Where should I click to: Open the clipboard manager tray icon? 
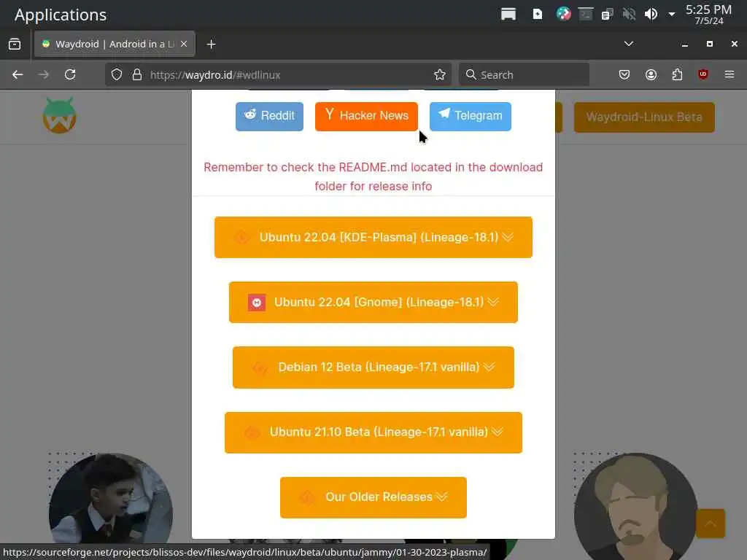pyautogui.click(x=607, y=15)
